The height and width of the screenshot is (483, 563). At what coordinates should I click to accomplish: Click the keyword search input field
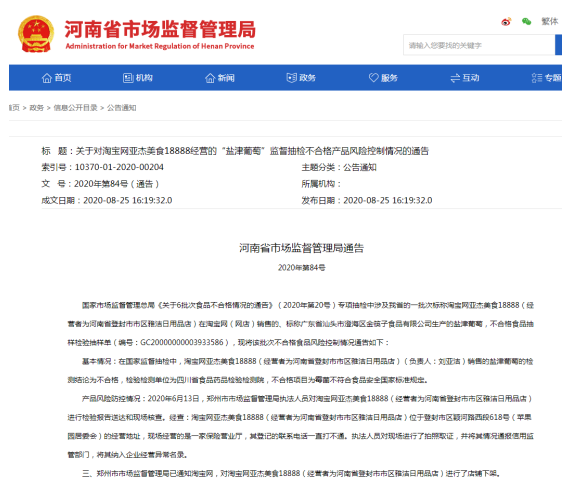[479, 45]
